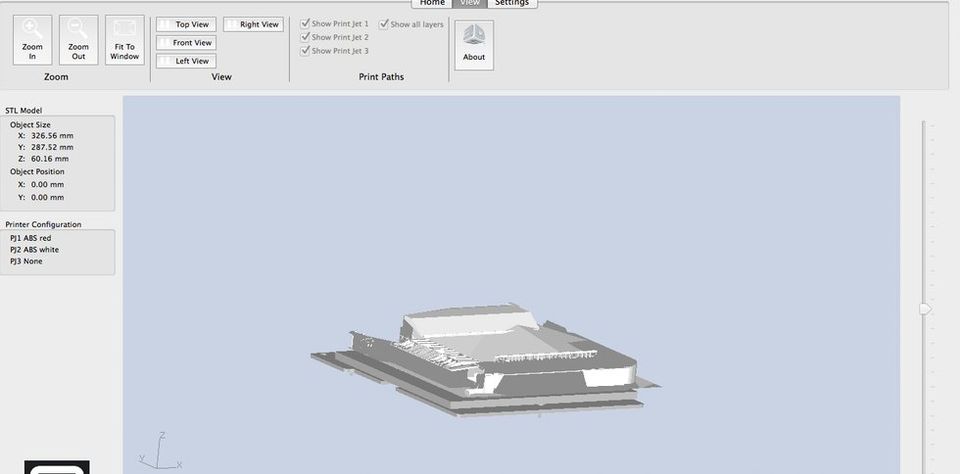
Task: Open the Settings tab
Action: 512,3
